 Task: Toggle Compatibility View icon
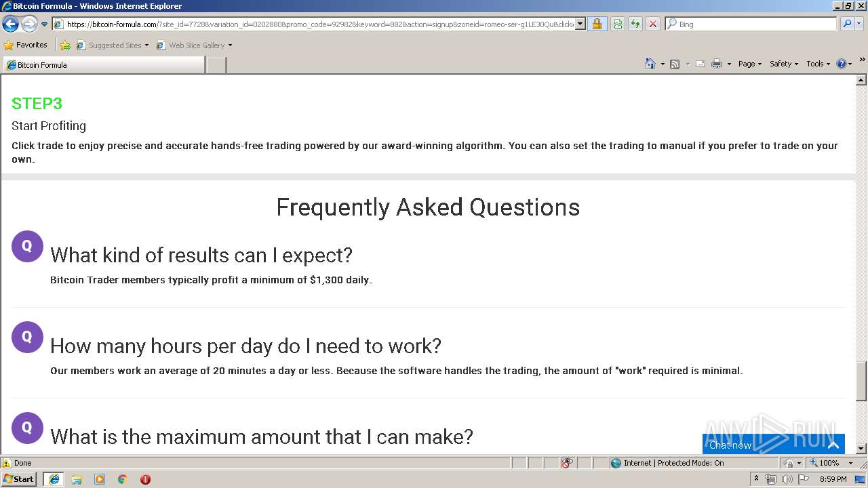tap(618, 24)
